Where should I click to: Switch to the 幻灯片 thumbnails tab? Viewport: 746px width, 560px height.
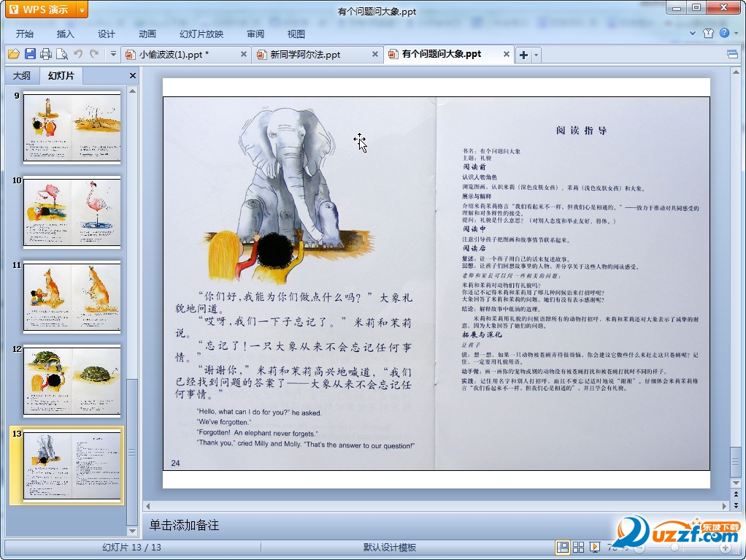point(61,76)
